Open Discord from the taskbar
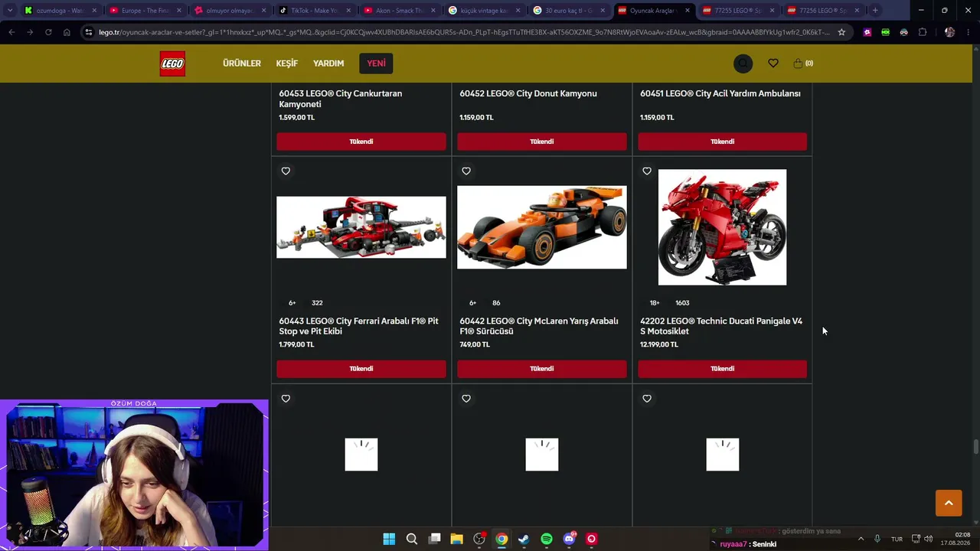Viewport: 980px width, 551px height. [x=569, y=539]
